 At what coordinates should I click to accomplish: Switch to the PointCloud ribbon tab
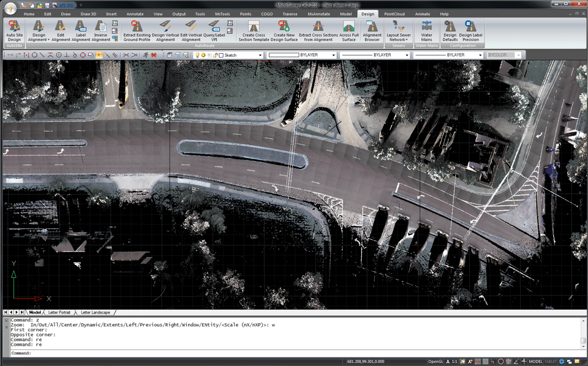(x=394, y=13)
